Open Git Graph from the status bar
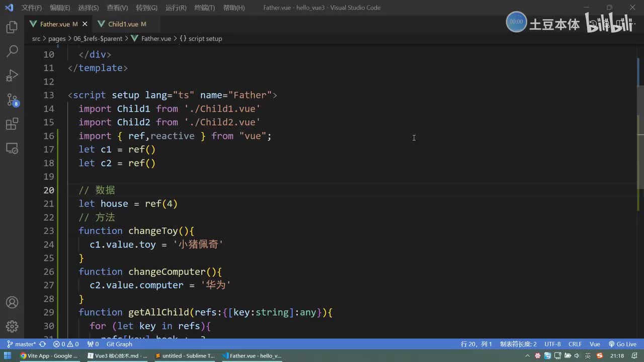644x362 pixels. 119,344
